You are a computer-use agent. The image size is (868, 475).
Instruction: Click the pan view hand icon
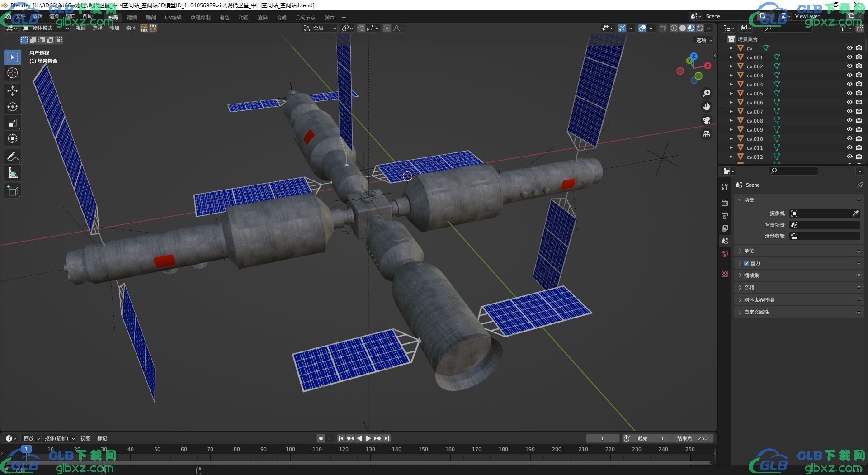pyautogui.click(x=706, y=107)
